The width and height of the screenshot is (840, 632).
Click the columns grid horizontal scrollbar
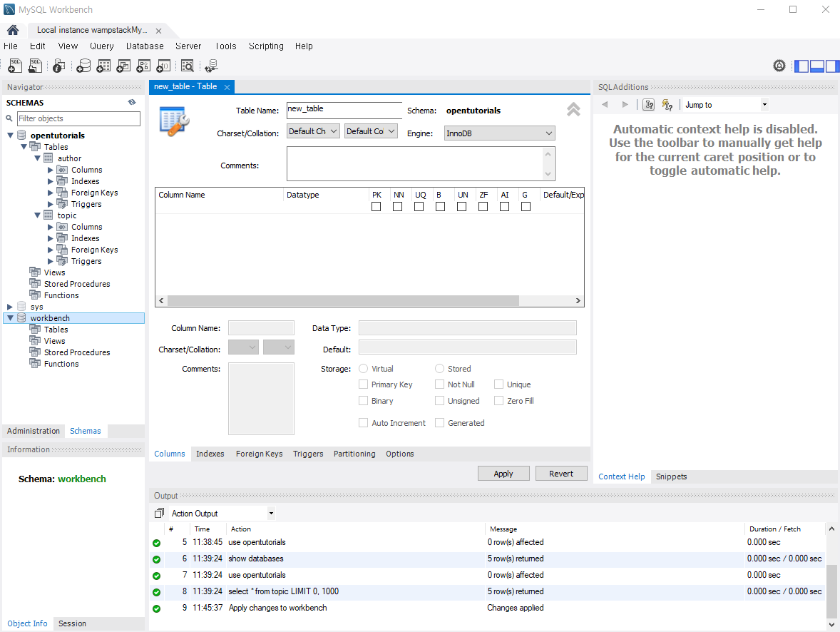pos(343,301)
